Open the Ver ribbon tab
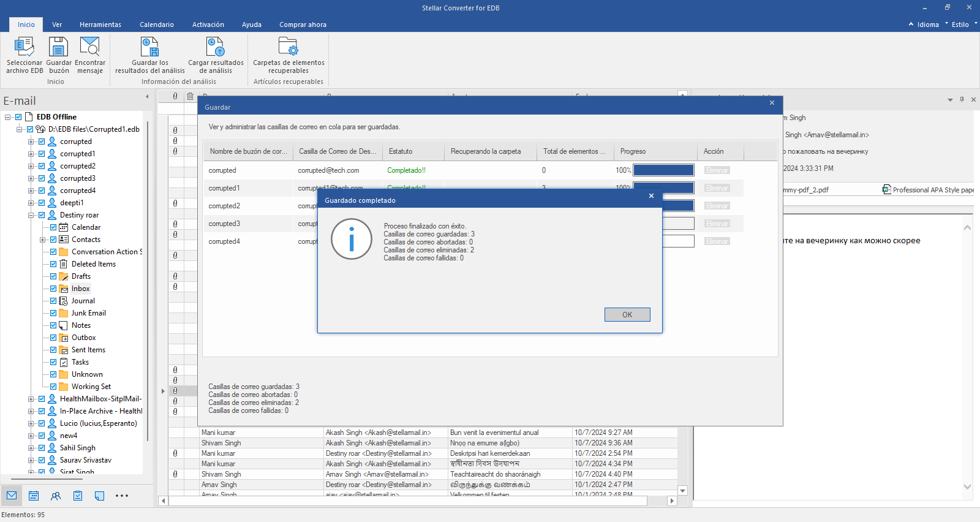 click(57, 25)
